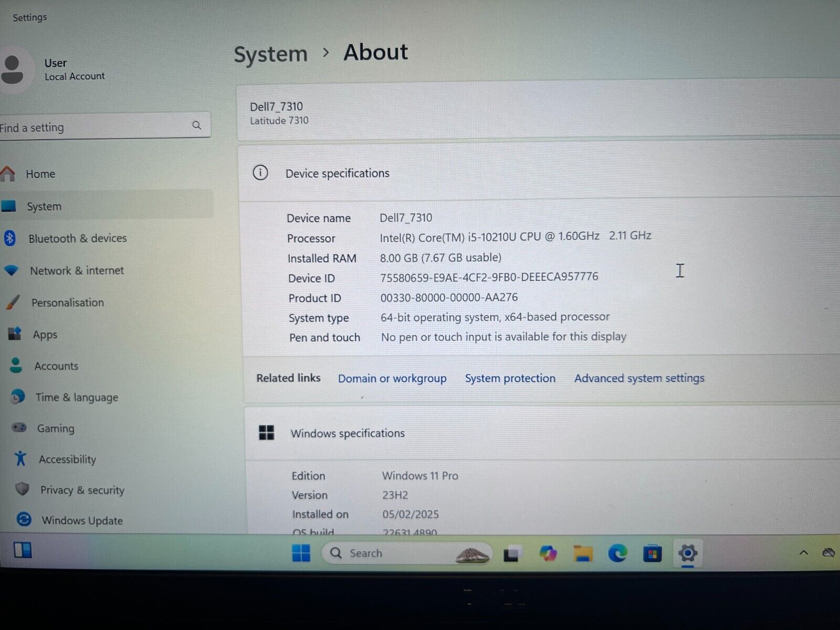Viewport: 840px width, 630px height.
Task: Click the Bluetooth icon in the sidebar
Action: [x=10, y=238]
